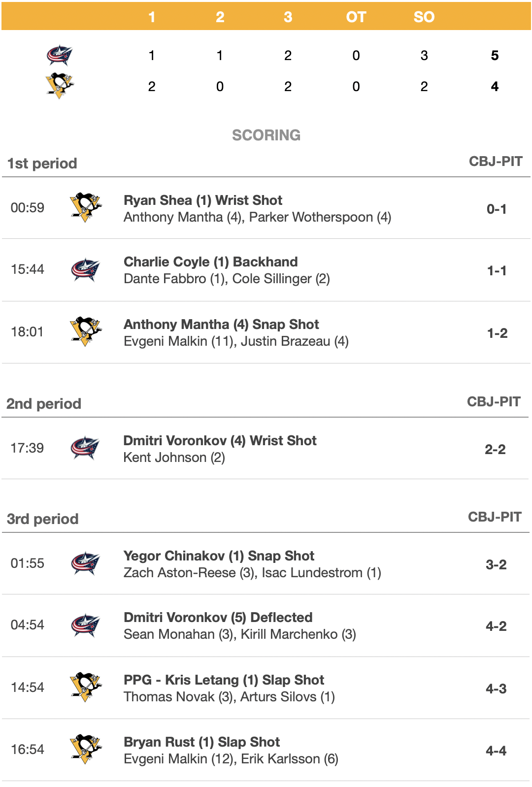The height and width of the screenshot is (787, 532).
Task: Click the Penguins logo beside the 14:54 goal
Action: 86,687
